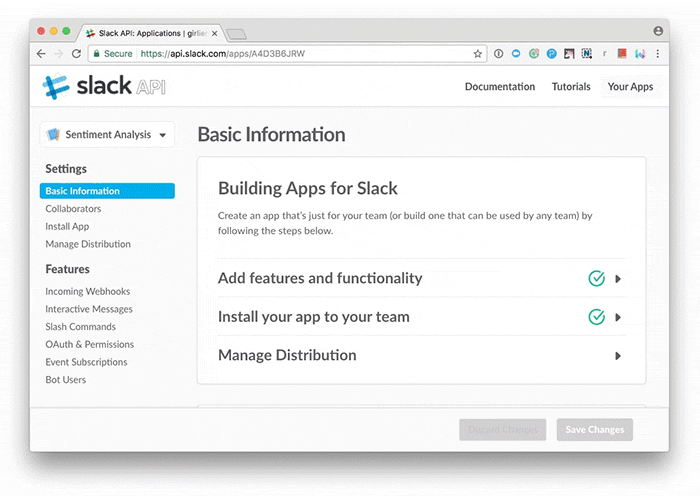Open Tutorials in the top navigation
This screenshot has width=700, height=496.
pyautogui.click(x=571, y=87)
